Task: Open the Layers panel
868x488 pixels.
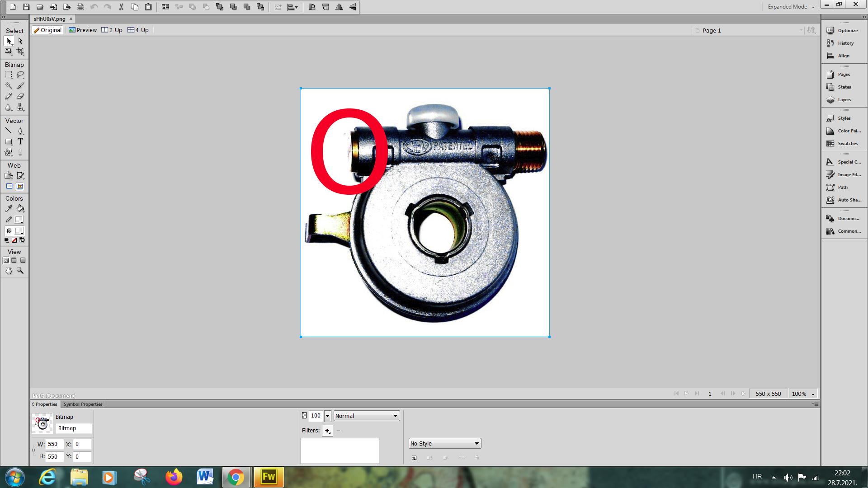Action: tap(844, 99)
